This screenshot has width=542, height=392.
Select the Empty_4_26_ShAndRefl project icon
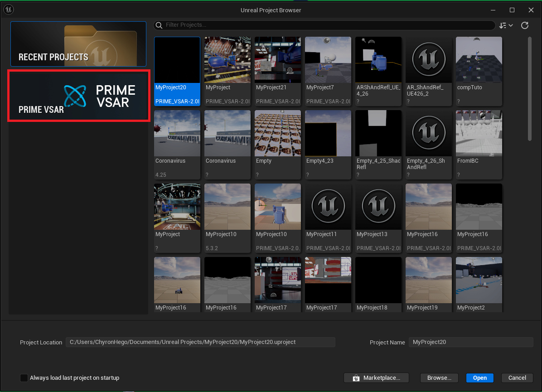click(429, 133)
